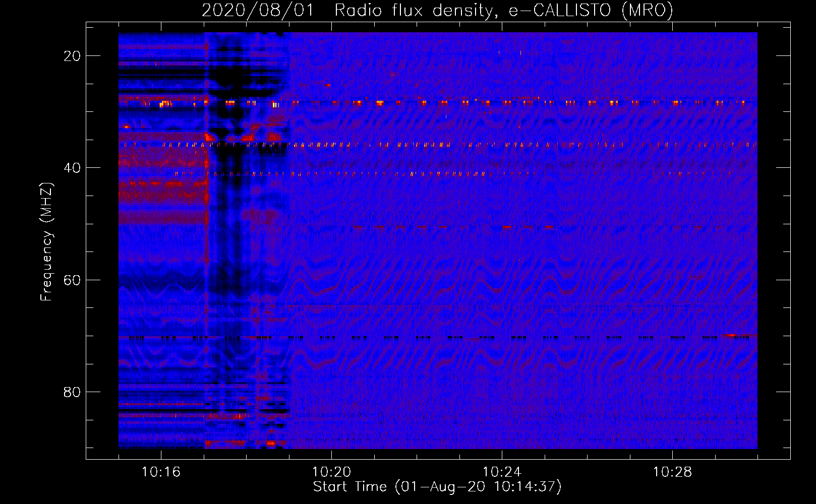Viewport: 816px width, 504px height.
Task: Click the frequency tick label '20'
Action: [x=72, y=56]
